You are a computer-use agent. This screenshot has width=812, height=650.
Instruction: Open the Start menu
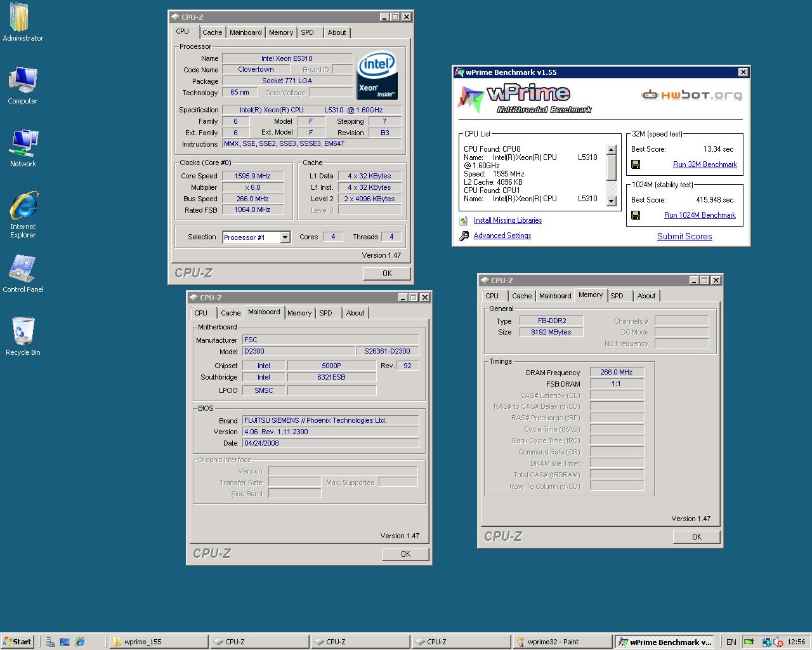click(18, 642)
